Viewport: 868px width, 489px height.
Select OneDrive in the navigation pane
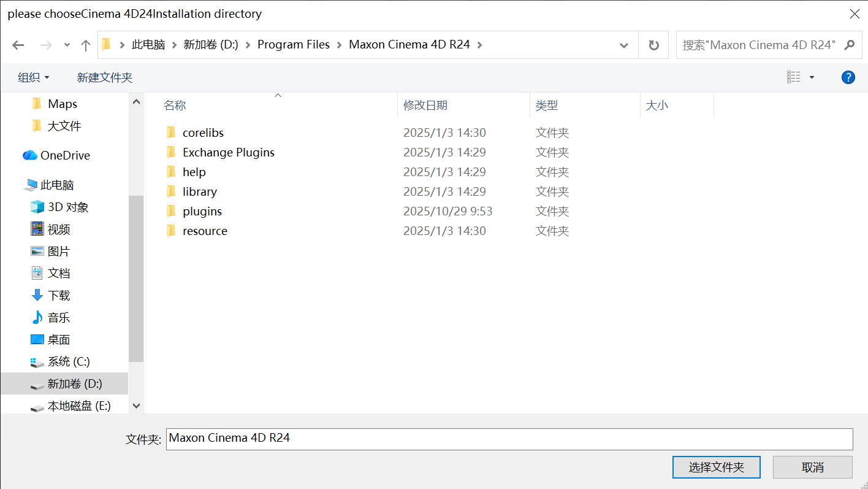[x=65, y=156]
